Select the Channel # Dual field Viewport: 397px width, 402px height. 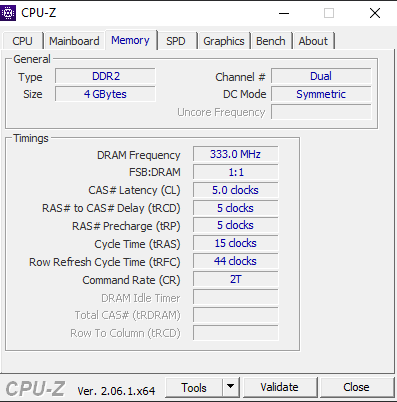point(321,76)
